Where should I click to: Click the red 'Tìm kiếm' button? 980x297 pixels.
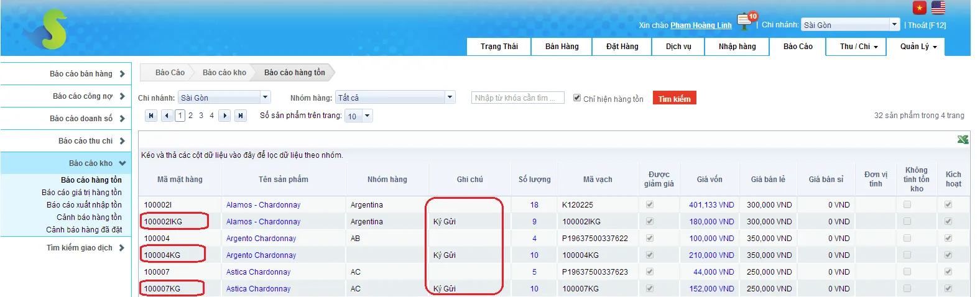tap(674, 98)
